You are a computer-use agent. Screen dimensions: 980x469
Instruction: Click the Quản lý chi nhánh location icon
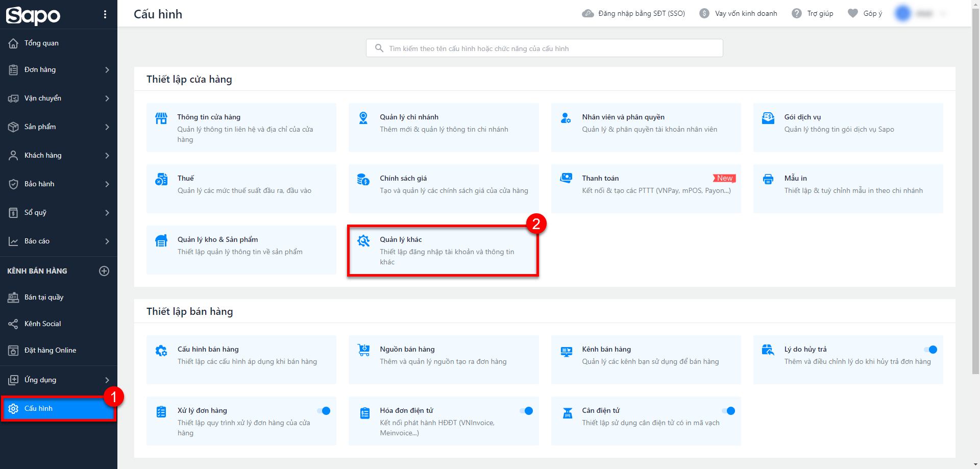pos(363,118)
